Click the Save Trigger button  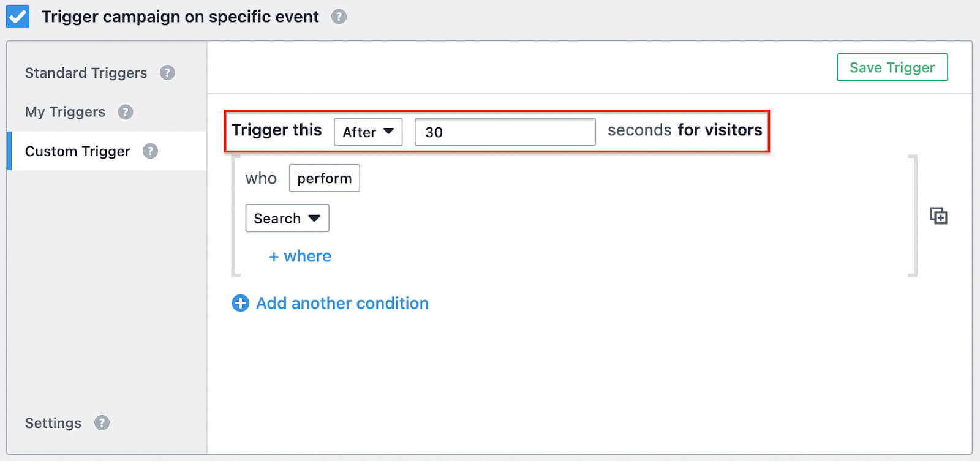point(892,67)
